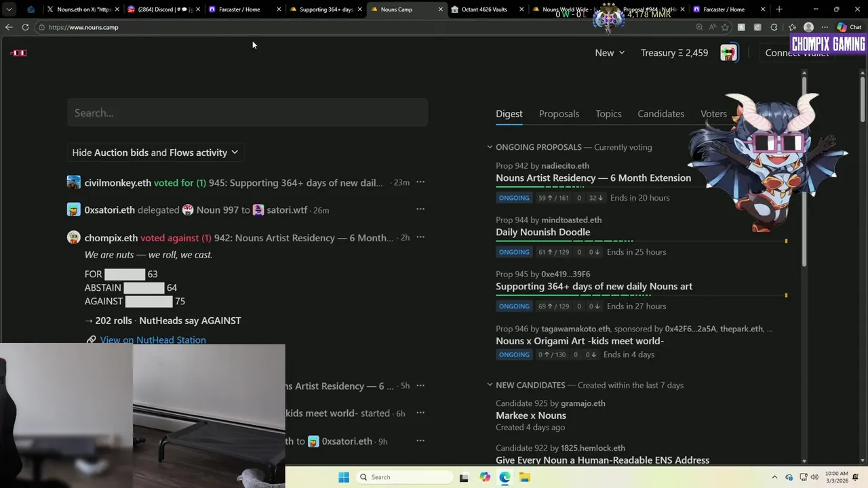Viewport: 868px width, 488px height.
Task: Open the Windows Start menu
Action: pos(344,477)
